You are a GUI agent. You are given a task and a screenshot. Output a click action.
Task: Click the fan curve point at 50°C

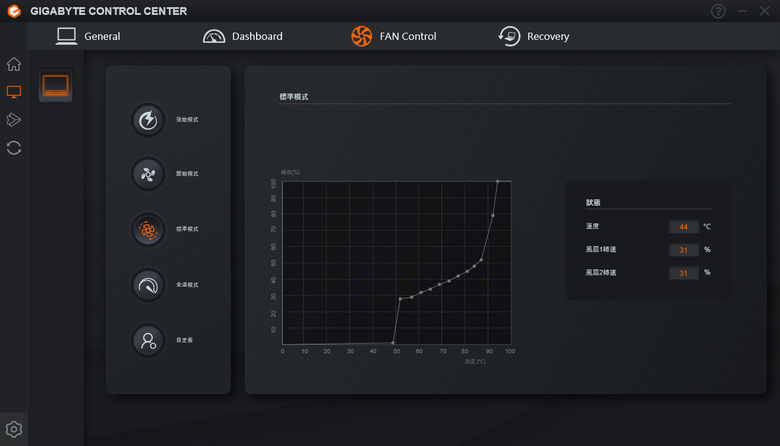coord(393,343)
